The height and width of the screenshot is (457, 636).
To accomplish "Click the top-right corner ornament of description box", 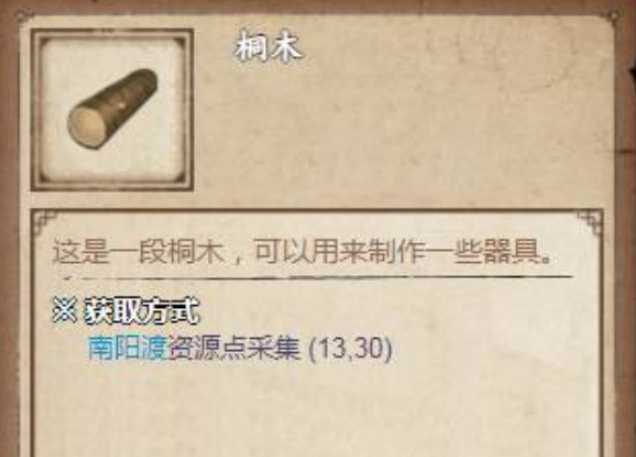I will pos(590,222).
